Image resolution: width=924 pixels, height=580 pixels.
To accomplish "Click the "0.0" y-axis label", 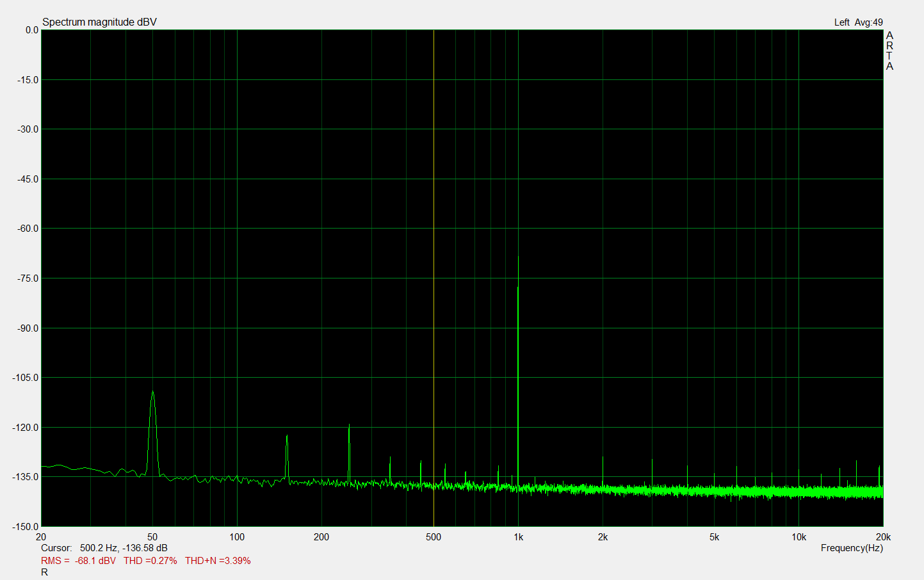I will (32, 30).
